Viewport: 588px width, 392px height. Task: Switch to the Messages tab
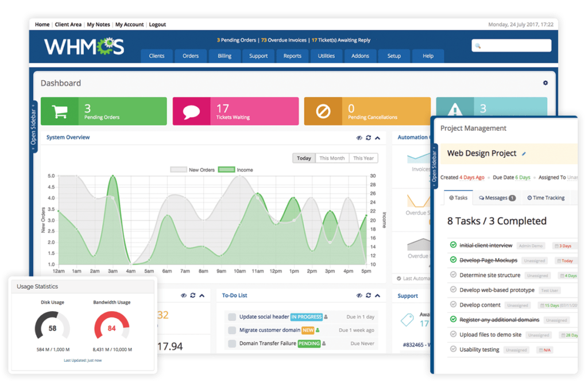(495, 197)
